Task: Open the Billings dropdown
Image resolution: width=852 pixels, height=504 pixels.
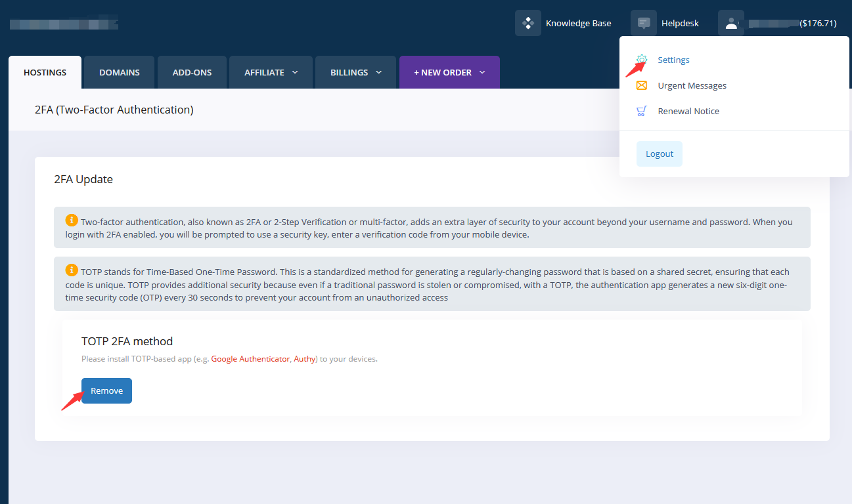Action: pos(355,72)
